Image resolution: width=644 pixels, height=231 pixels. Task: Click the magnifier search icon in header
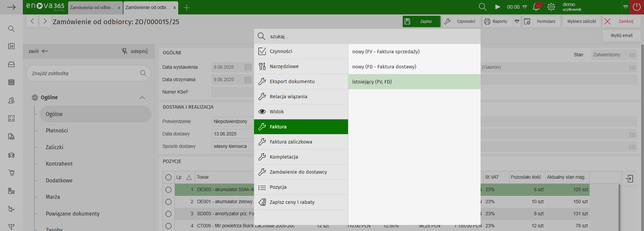[x=482, y=7]
